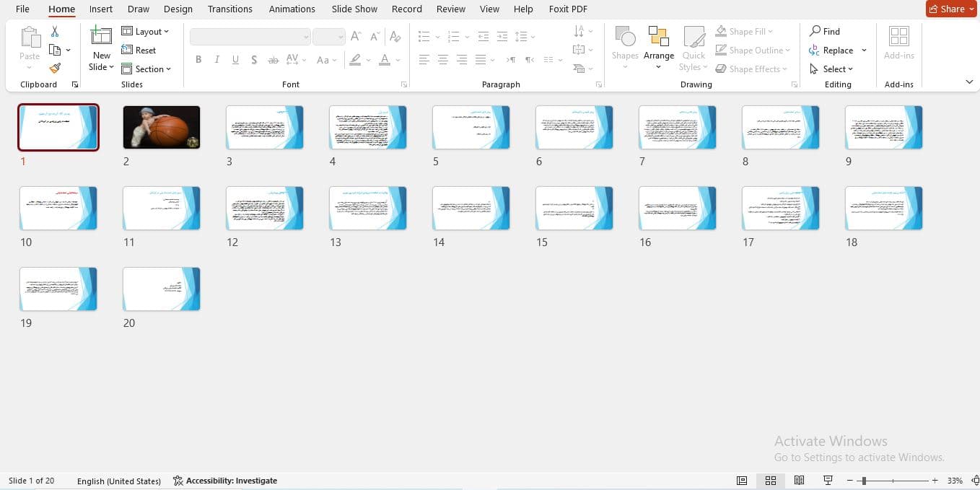The height and width of the screenshot is (490, 980).
Task: Click the New Slide icon
Action: [x=101, y=36]
